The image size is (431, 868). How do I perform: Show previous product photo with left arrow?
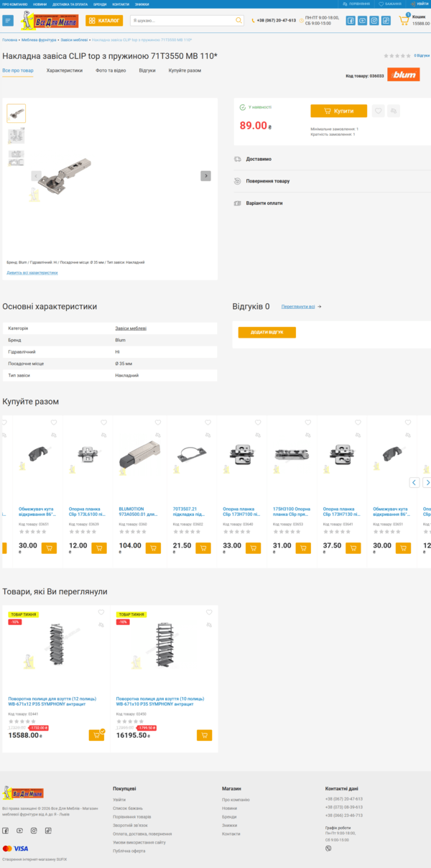pos(36,176)
